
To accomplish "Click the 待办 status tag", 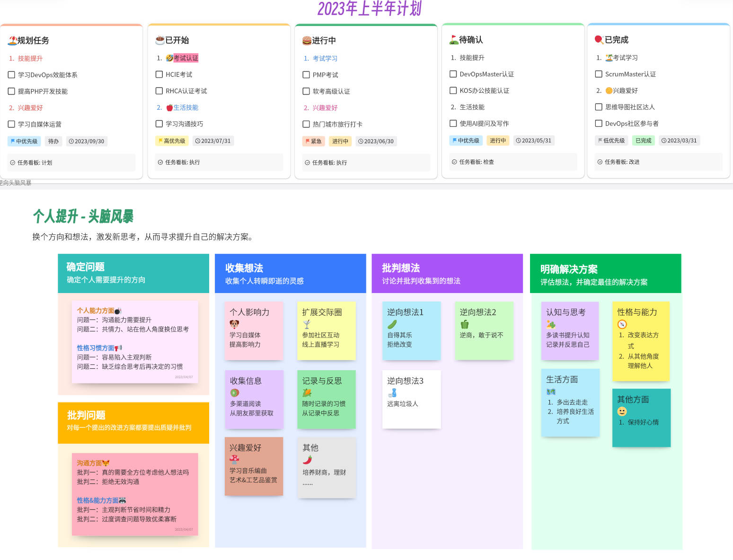I will pos(53,141).
